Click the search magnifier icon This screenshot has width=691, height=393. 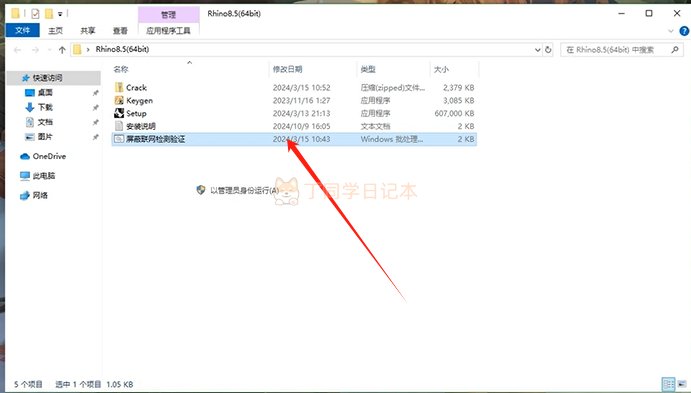[675, 50]
